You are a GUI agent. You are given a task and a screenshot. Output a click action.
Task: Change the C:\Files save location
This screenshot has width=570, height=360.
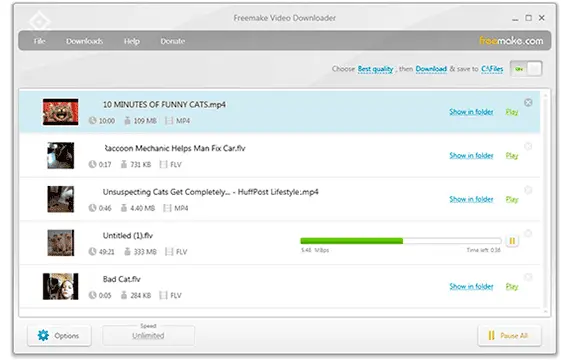pos(492,69)
